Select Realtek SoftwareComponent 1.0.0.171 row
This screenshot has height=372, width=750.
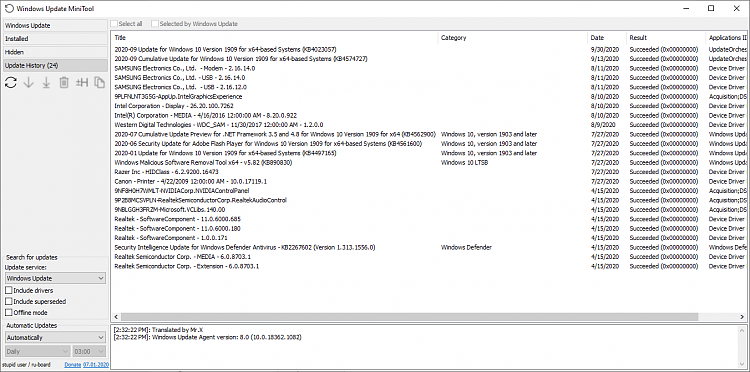coord(430,238)
